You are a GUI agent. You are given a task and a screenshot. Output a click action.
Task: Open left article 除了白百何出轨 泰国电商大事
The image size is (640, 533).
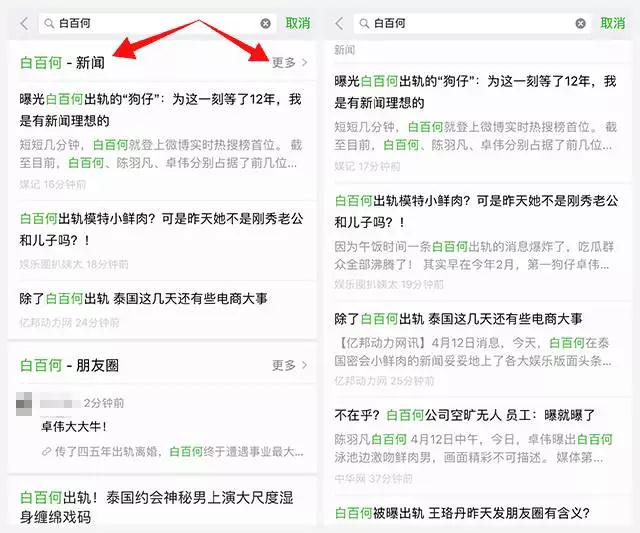point(162,310)
